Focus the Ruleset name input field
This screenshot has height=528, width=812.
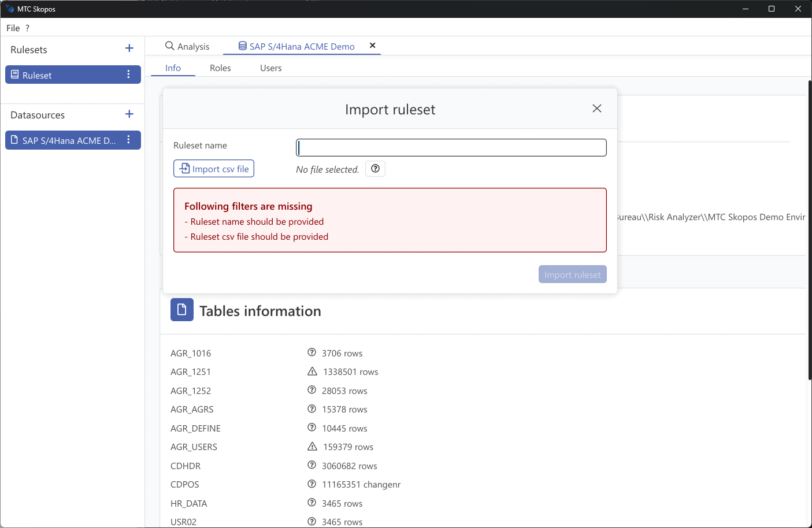click(x=451, y=148)
